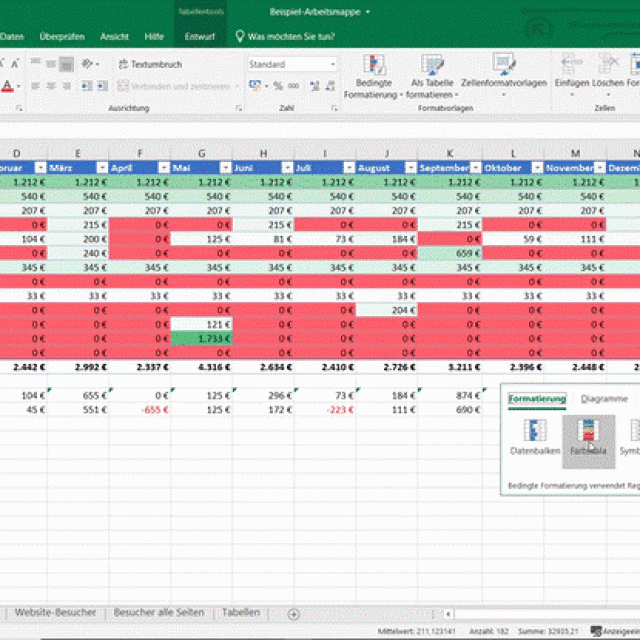This screenshot has width=640, height=640.
Task: Select column K header
Action: coord(450,153)
